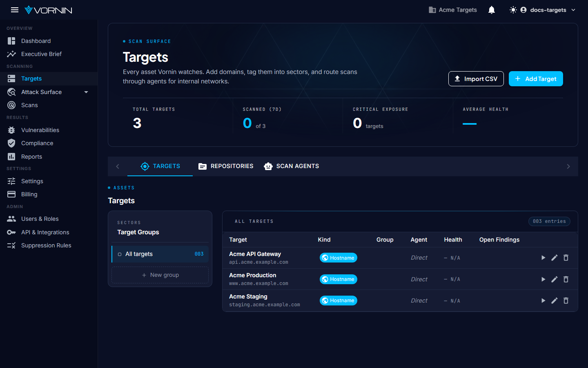588x368 pixels.
Task: Select the All targets group
Action: click(160, 254)
